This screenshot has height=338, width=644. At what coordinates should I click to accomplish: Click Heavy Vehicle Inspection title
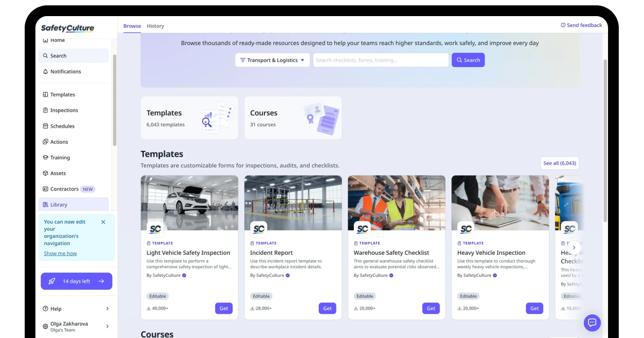tap(491, 253)
